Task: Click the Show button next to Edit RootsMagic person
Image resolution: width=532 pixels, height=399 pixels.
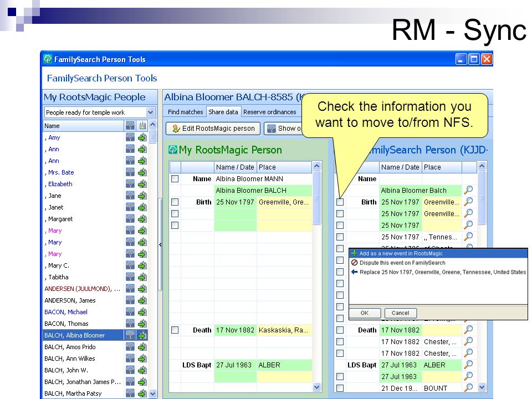Action: [283, 129]
